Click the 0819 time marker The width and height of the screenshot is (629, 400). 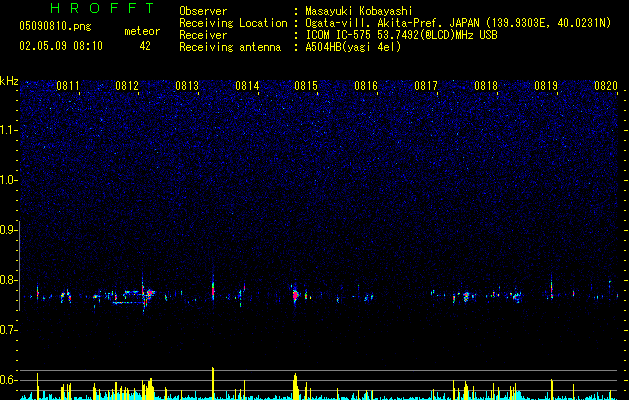[546, 86]
